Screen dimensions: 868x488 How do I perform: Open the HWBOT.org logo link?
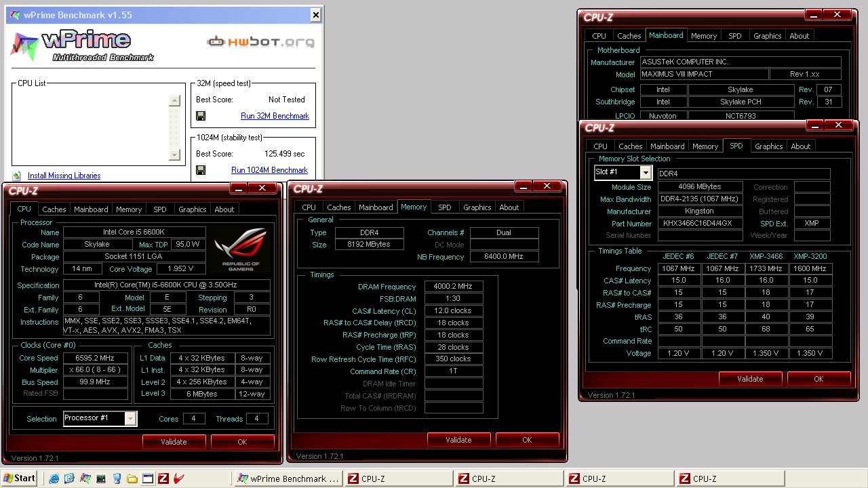(x=260, y=42)
